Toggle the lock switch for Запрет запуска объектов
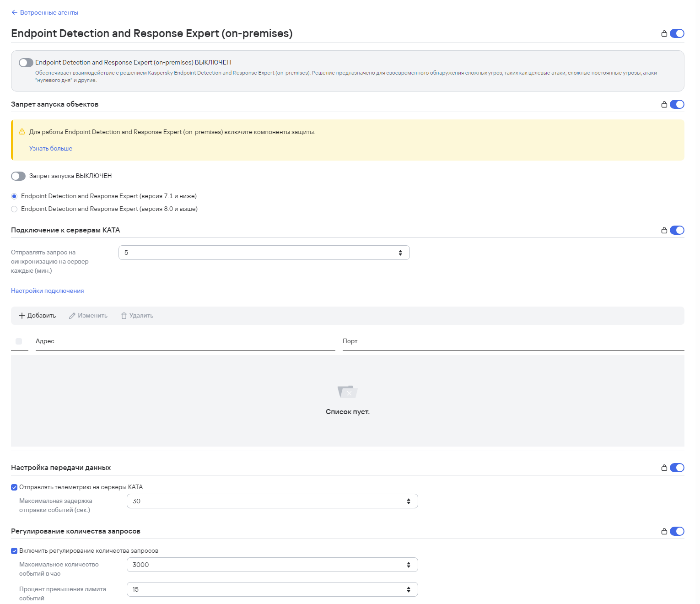Screen dimensions: 700x604 677,104
